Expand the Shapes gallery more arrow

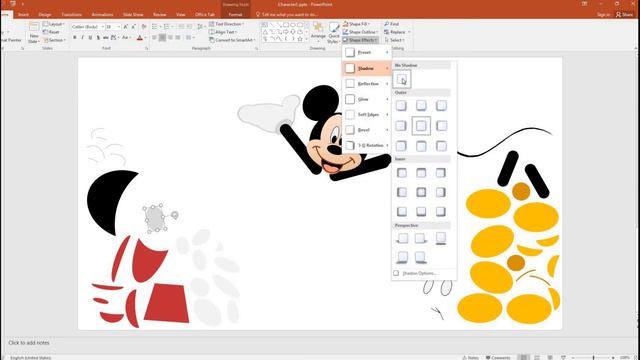(307, 40)
